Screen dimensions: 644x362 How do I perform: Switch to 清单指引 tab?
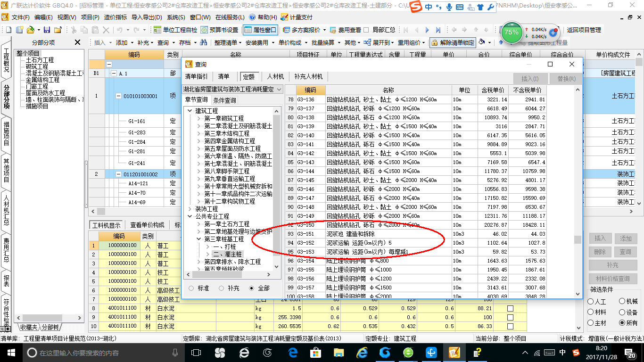click(196, 76)
